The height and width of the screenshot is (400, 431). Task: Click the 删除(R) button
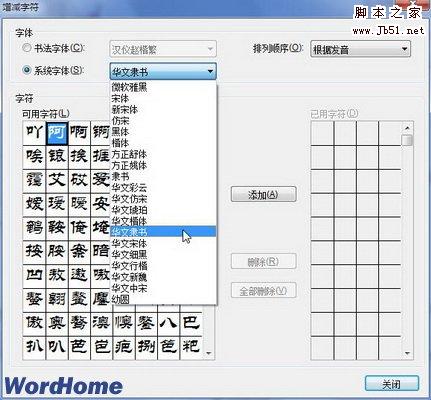point(263,262)
